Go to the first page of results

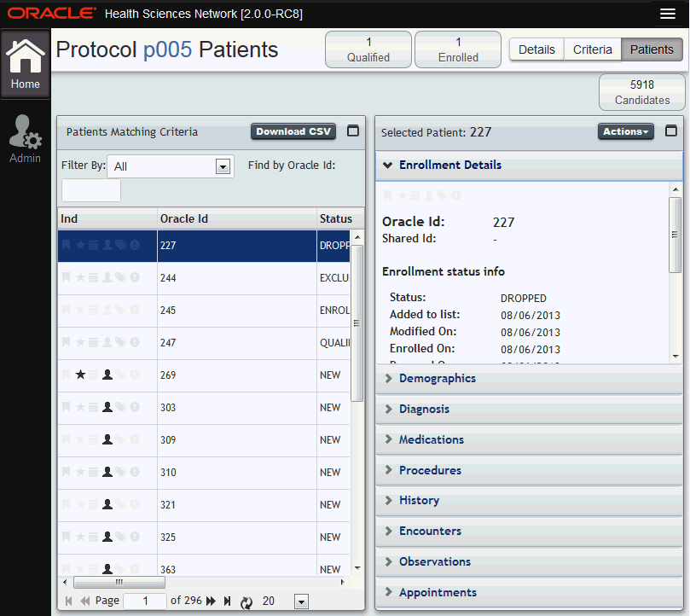pos(68,601)
